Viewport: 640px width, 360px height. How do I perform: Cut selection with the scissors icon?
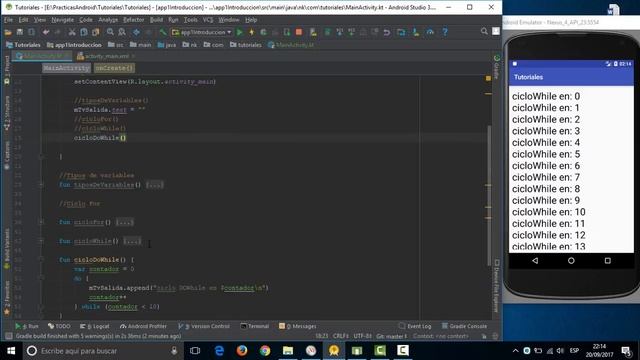coord(72,32)
